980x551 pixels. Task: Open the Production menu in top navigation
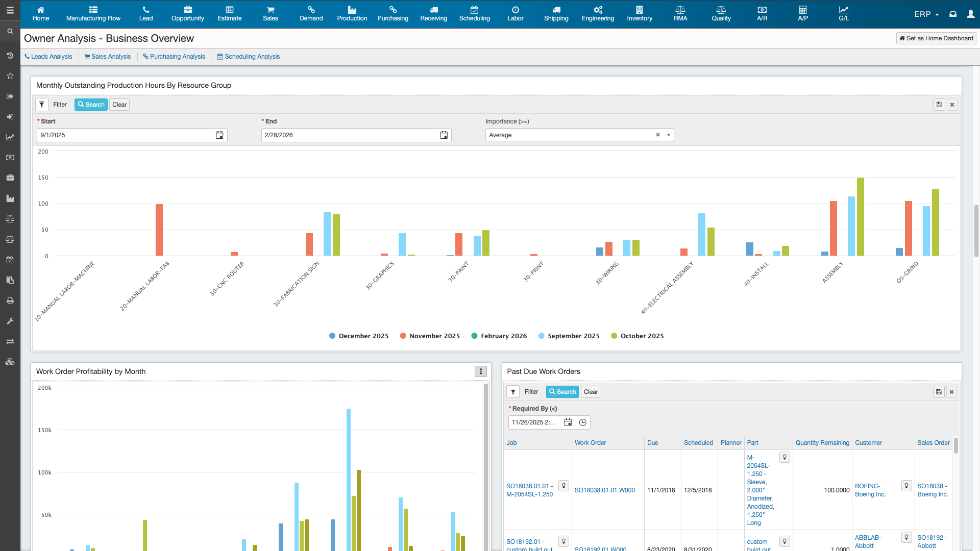[x=352, y=14]
